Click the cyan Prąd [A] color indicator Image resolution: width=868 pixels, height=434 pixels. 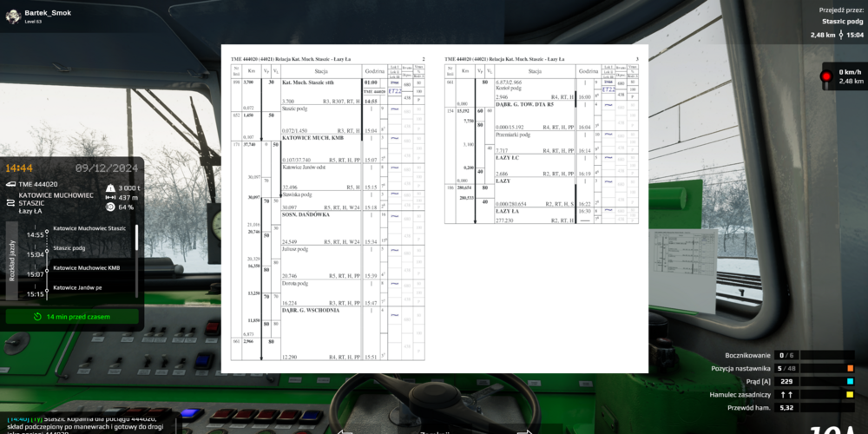[x=851, y=381]
